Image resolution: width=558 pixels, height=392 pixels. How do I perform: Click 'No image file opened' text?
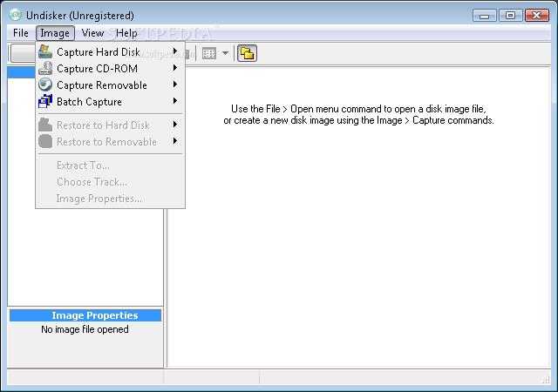click(x=85, y=329)
